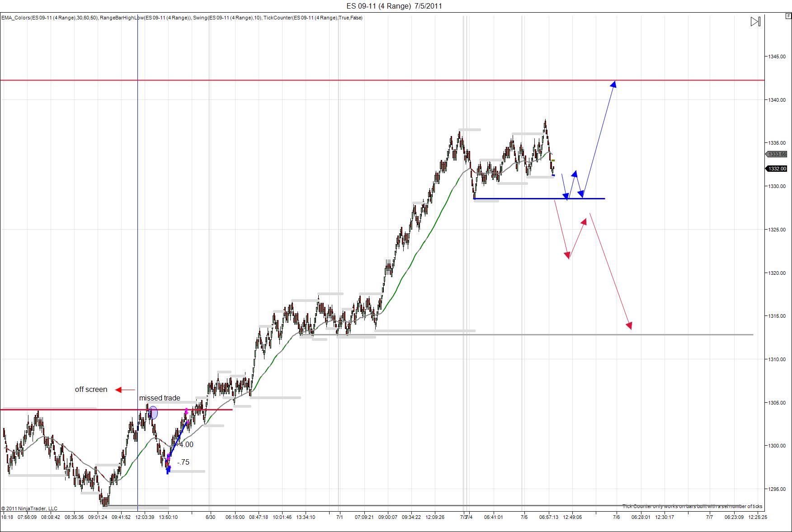Screen dimensions: 792x532
Task: Click the EMA_Colors indicator label text
Action: pos(50,18)
